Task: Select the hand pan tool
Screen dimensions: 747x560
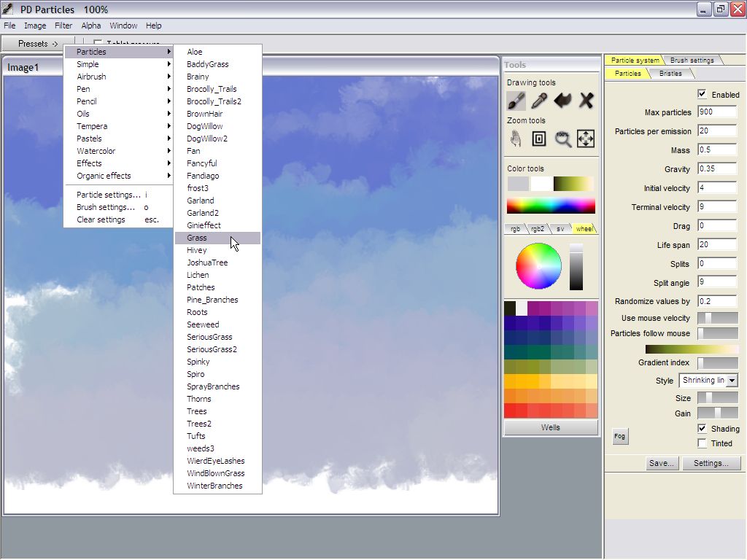Action: coord(516,139)
